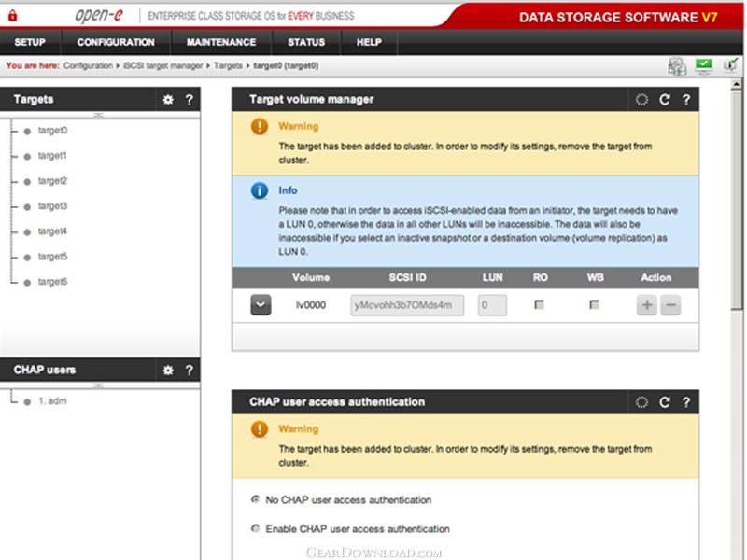Select target4 in Targets tree
Viewport: 747px width, 560px height.
click(x=52, y=231)
